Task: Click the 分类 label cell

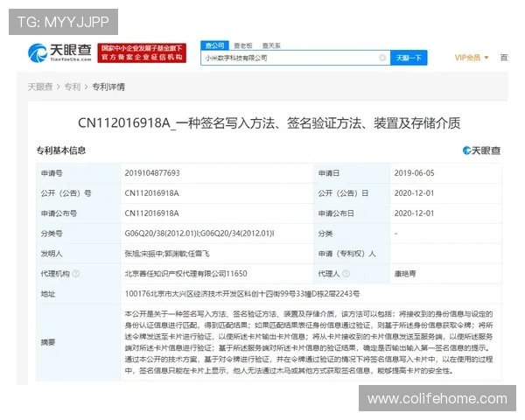Action: (352, 234)
